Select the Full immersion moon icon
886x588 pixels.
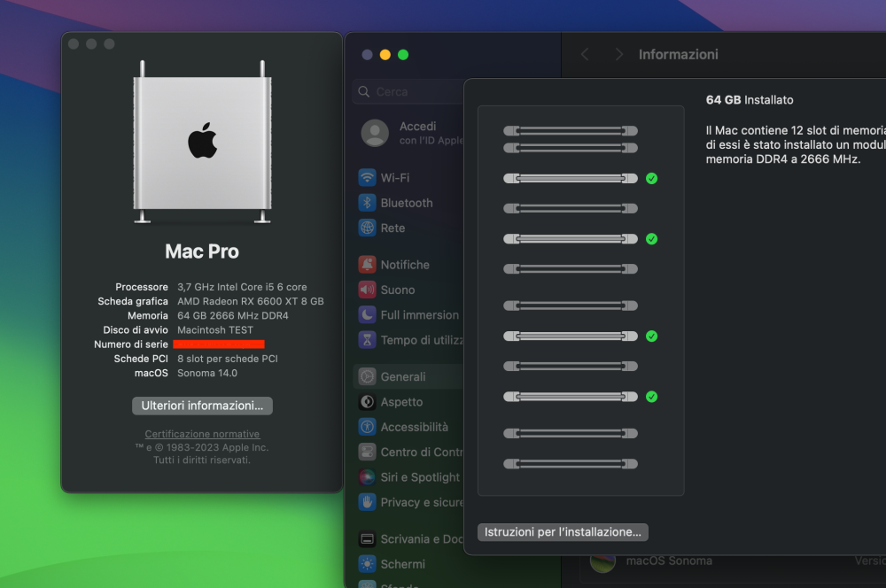pyautogui.click(x=368, y=314)
